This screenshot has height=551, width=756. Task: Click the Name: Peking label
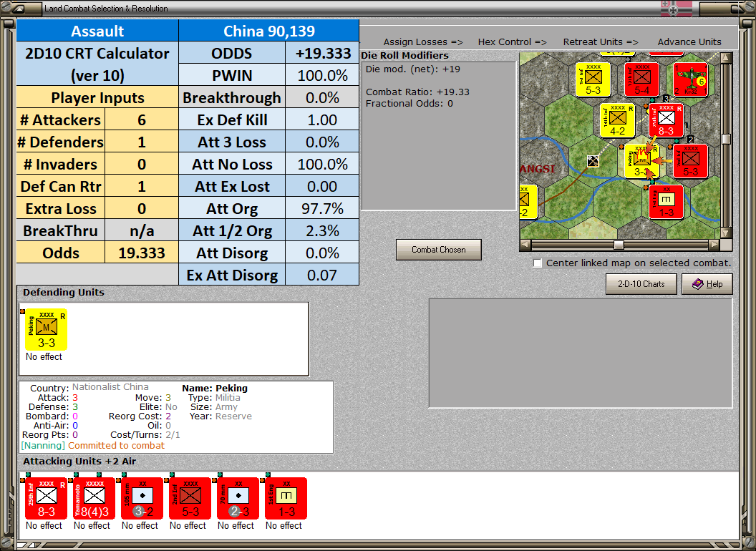[215, 388]
